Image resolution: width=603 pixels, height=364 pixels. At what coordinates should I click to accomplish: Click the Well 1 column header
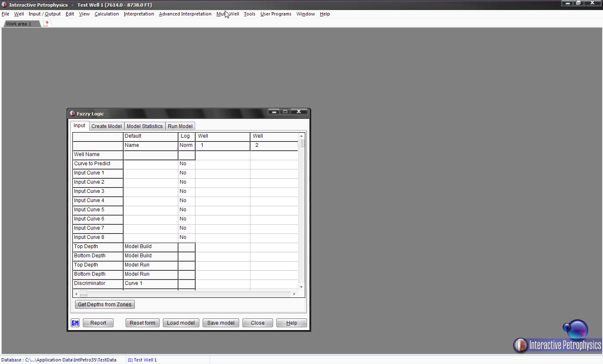[x=223, y=141]
